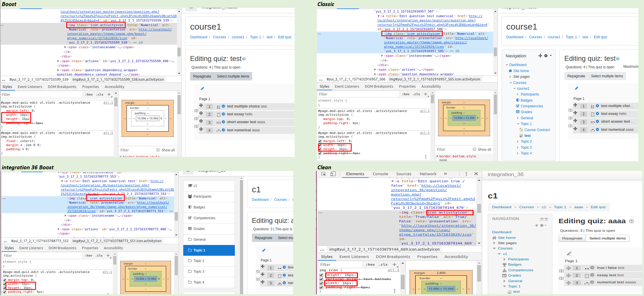
Task: Click the new style rule plus in Classic devtools
Action: [x=425, y=94]
